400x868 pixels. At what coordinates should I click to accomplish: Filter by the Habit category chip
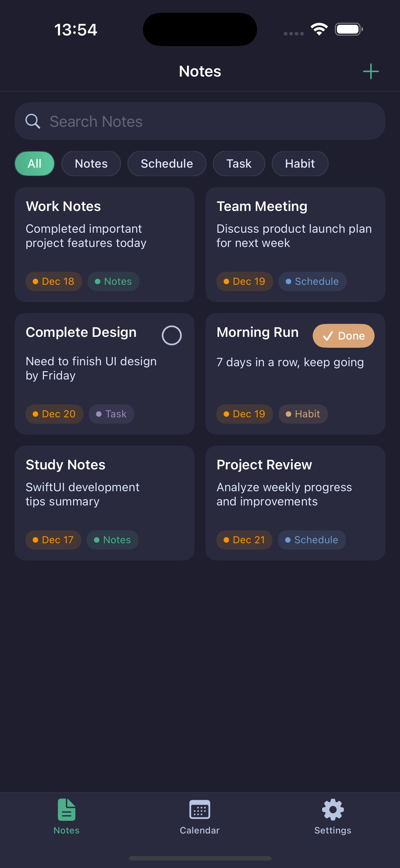click(x=300, y=163)
